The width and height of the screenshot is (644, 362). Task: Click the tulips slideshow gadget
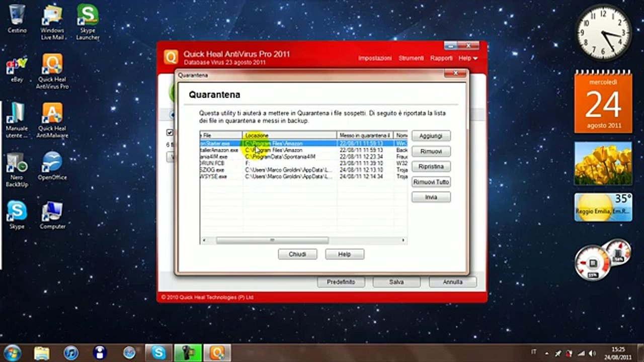click(603, 163)
